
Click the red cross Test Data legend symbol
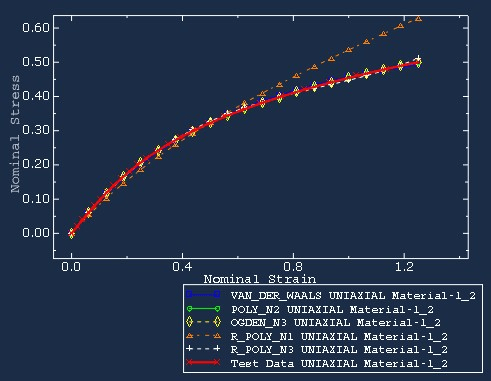[203, 362]
